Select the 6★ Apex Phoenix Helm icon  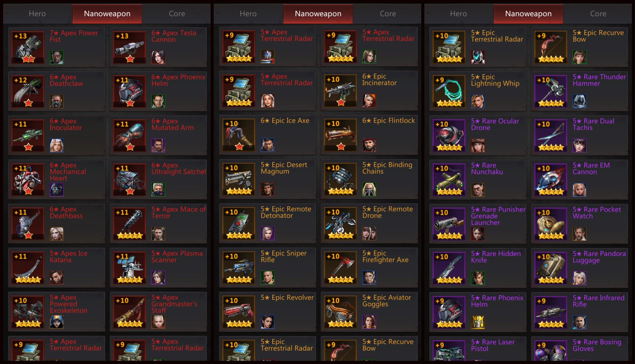click(x=129, y=91)
